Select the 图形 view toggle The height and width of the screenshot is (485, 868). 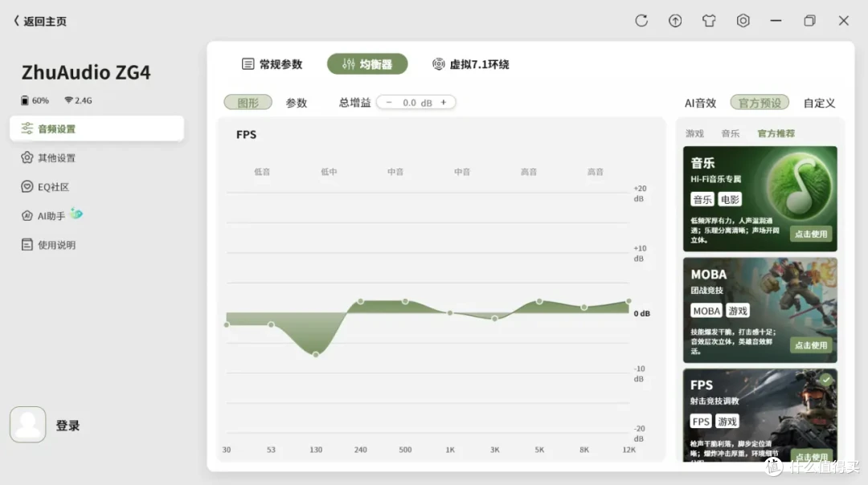(x=248, y=102)
